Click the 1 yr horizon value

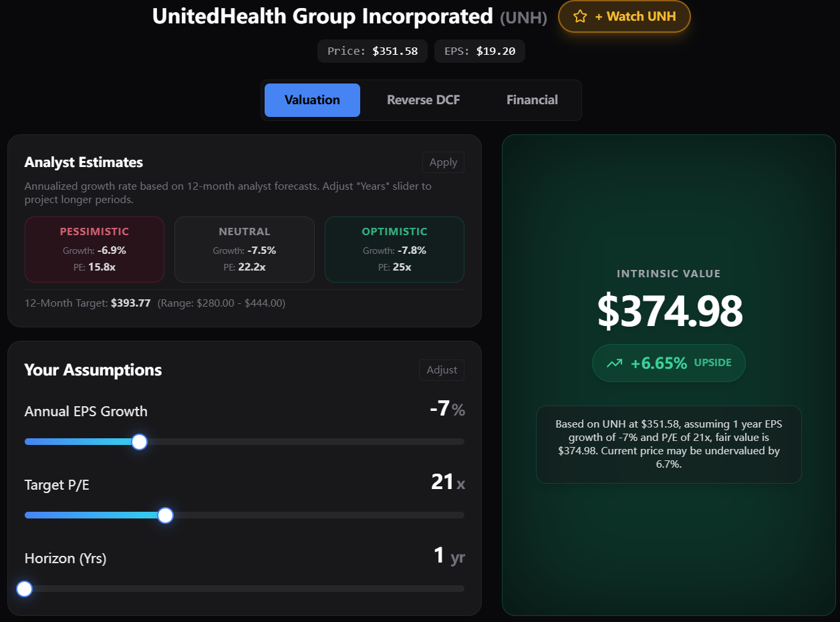pos(449,556)
